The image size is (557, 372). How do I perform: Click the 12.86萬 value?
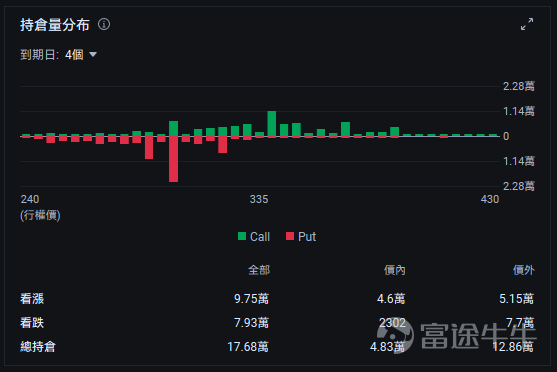point(513,346)
